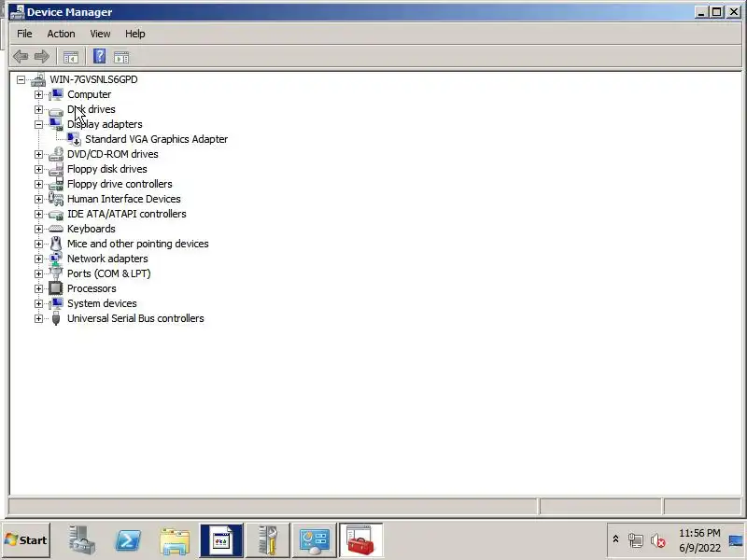Click the Processors chip icon
The width and height of the screenshot is (747, 560).
56,288
